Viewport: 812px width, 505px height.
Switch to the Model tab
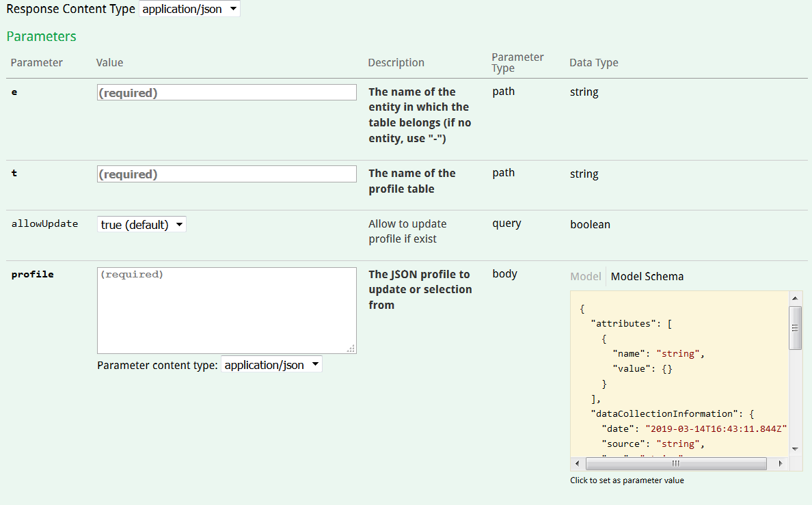[x=585, y=276]
